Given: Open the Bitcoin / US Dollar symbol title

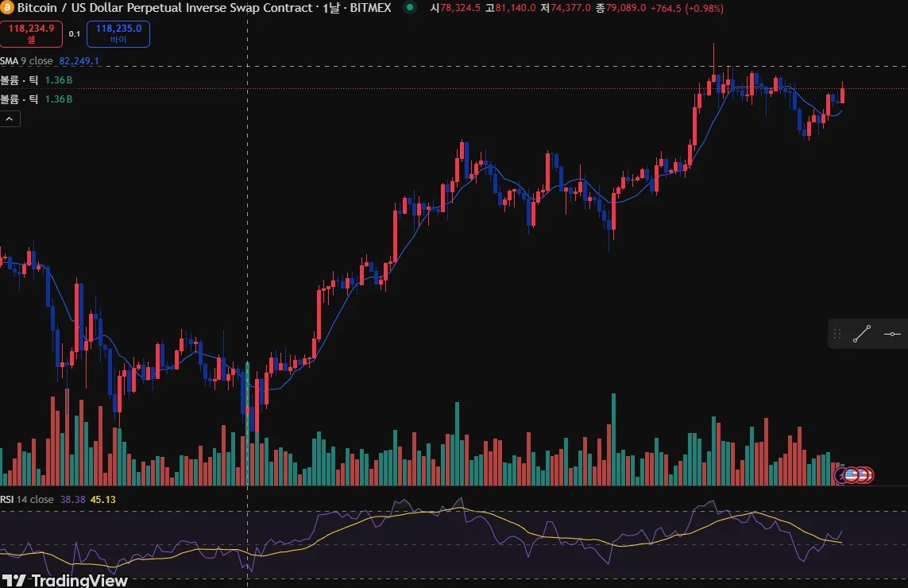Looking at the screenshot, I should point(165,8).
